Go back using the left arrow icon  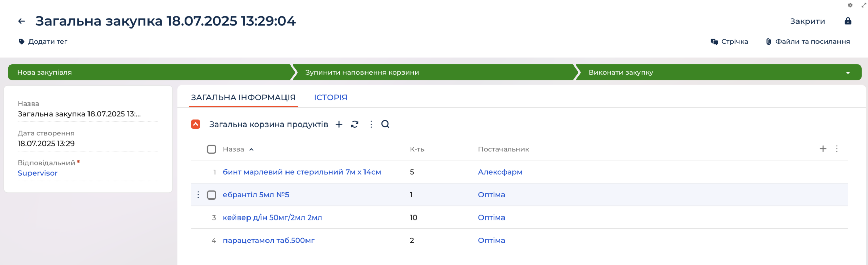point(22,21)
